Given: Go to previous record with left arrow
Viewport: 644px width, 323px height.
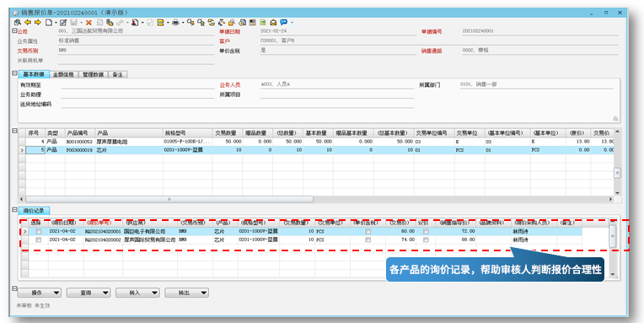Looking at the screenshot, I should click(x=28, y=23).
